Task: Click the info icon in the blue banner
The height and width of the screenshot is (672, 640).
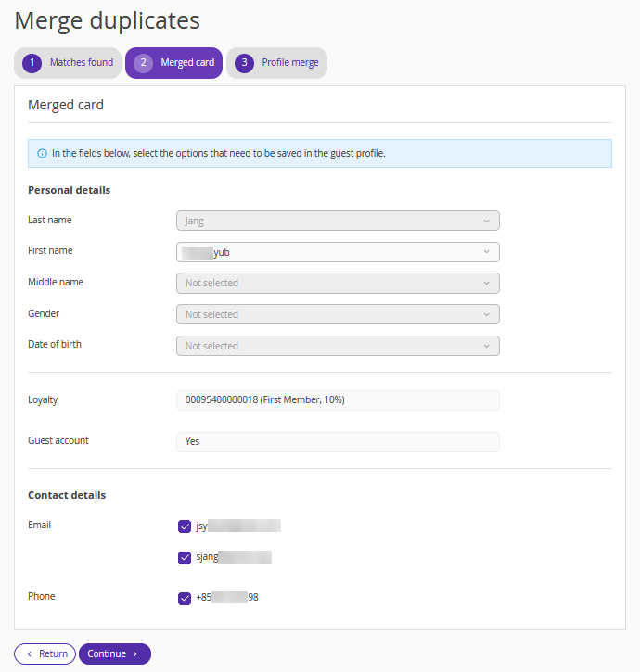Action: pyautogui.click(x=42, y=154)
